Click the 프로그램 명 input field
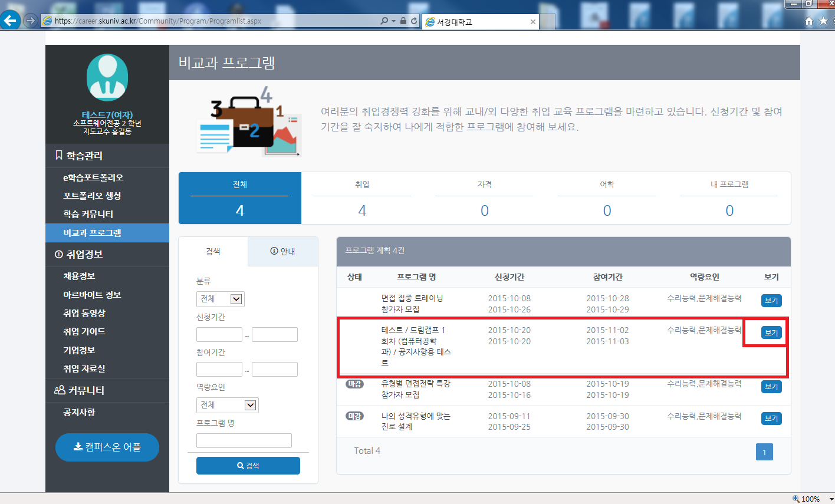The height and width of the screenshot is (504, 835). pyautogui.click(x=244, y=440)
